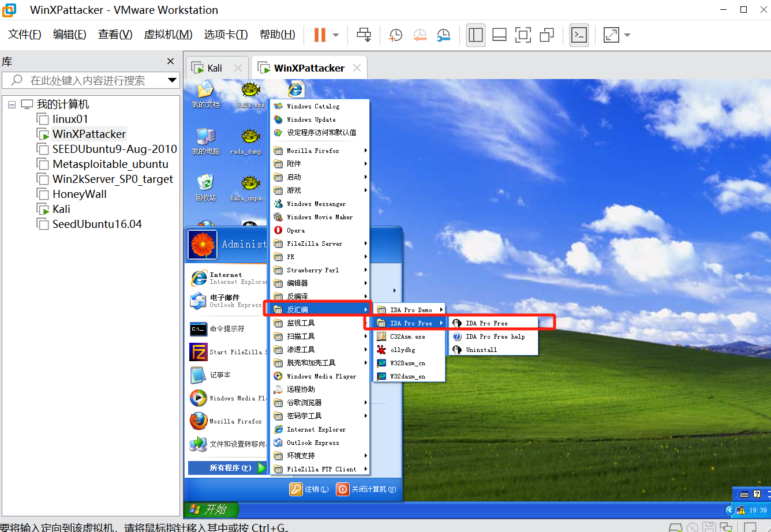The height and width of the screenshot is (532, 771).
Task: Close the WinXPattacker tab
Action: coord(357,68)
